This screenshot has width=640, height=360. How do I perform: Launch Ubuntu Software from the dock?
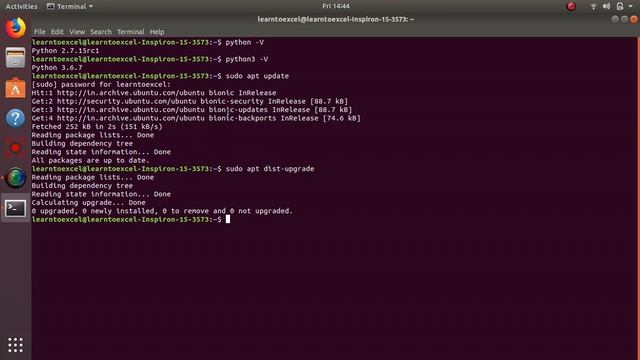click(x=16, y=88)
